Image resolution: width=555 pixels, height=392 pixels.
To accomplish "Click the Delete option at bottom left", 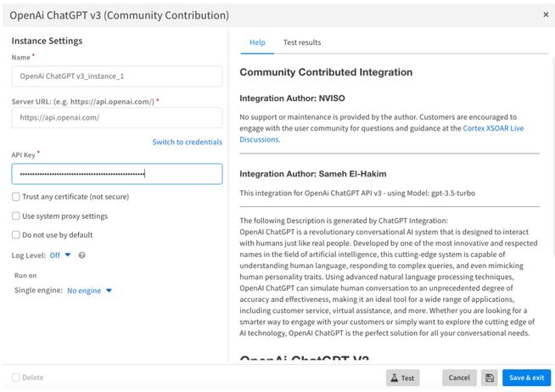I will [x=28, y=378].
